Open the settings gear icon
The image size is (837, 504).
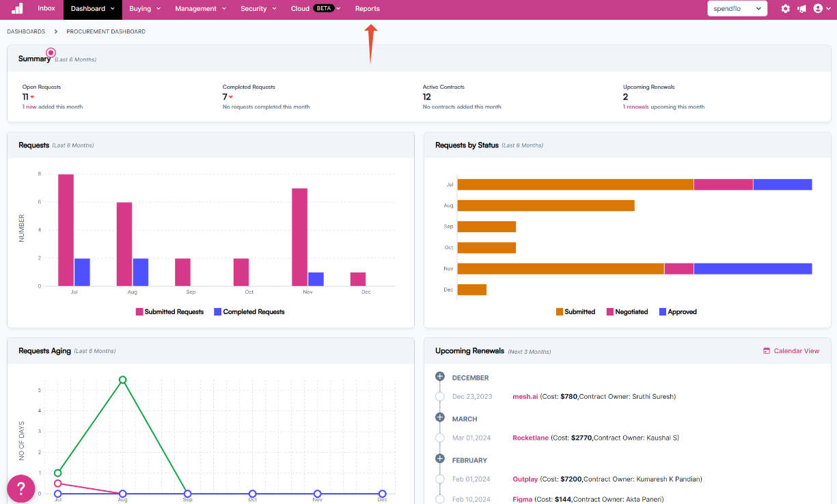click(786, 9)
